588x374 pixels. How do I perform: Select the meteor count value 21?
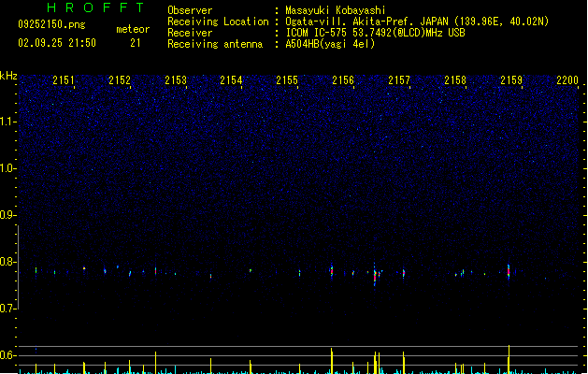[136, 43]
